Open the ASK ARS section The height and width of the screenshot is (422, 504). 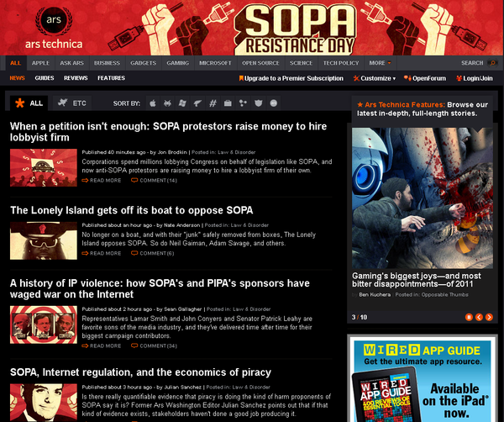(71, 63)
